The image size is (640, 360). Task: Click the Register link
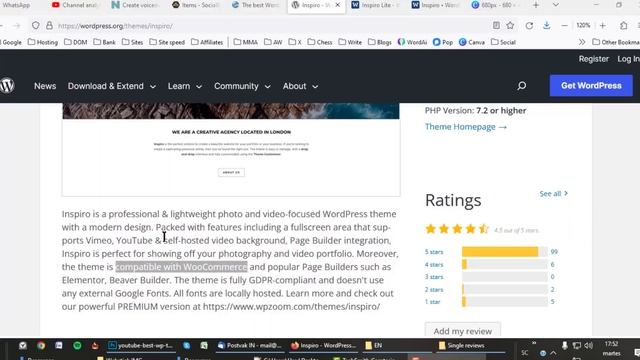point(593,59)
